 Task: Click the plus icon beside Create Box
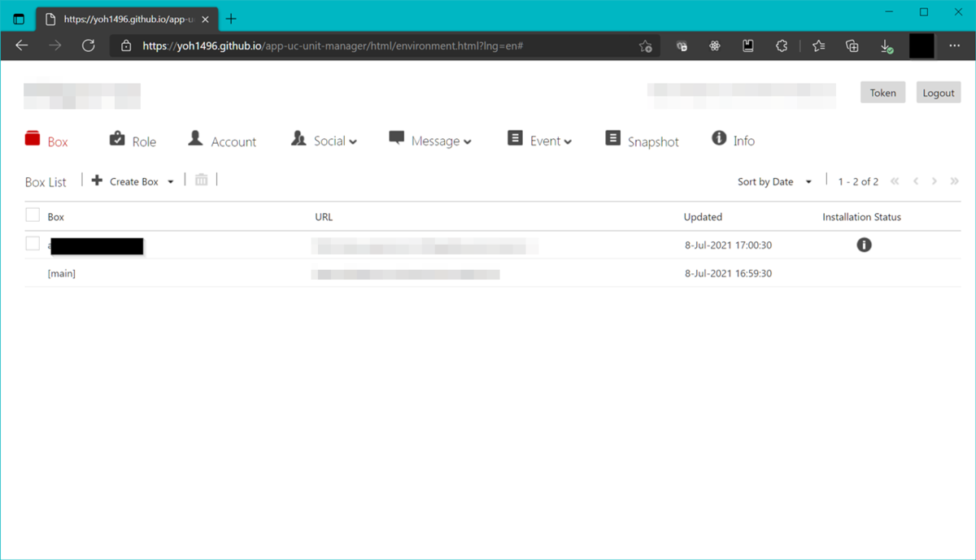(97, 180)
